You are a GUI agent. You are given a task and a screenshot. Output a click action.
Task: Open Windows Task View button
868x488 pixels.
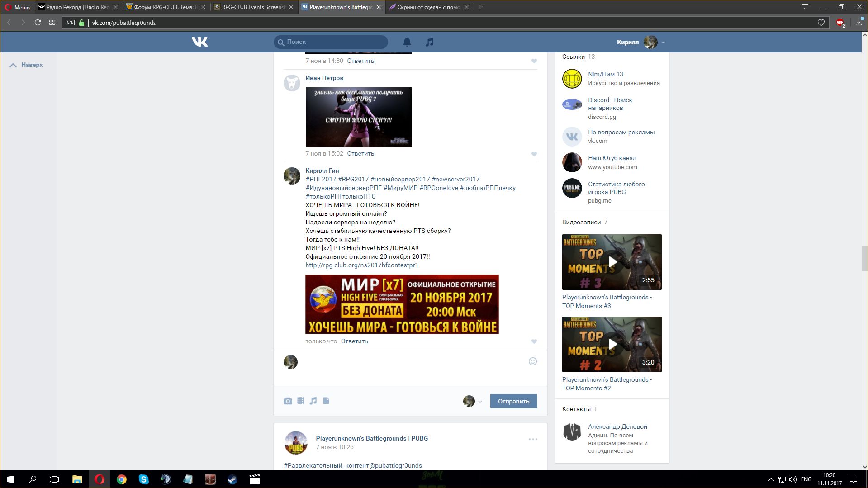[x=54, y=479]
